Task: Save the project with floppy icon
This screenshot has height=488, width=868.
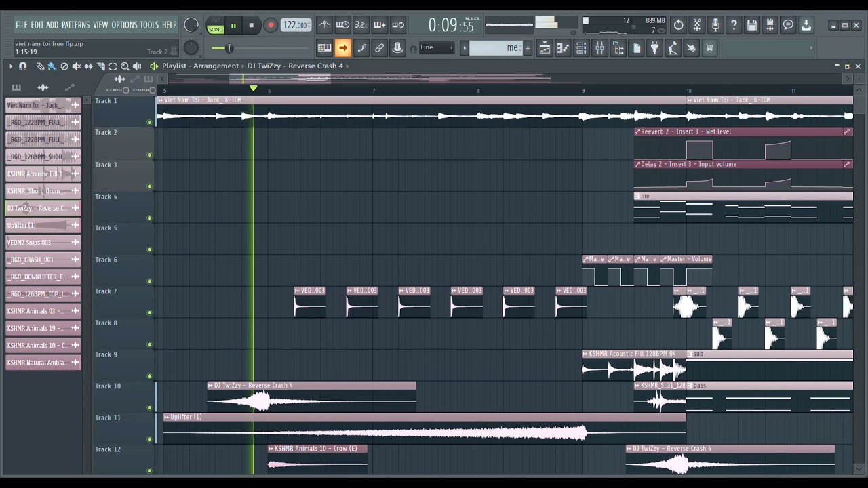Action: tap(751, 25)
